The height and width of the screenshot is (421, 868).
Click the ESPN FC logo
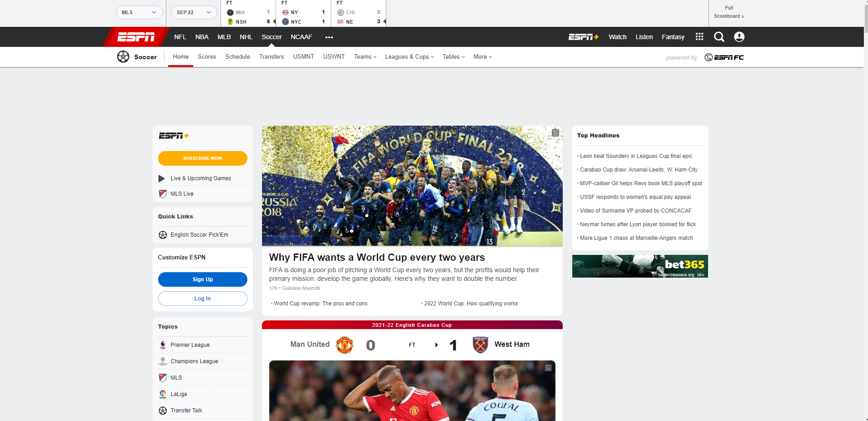(724, 57)
